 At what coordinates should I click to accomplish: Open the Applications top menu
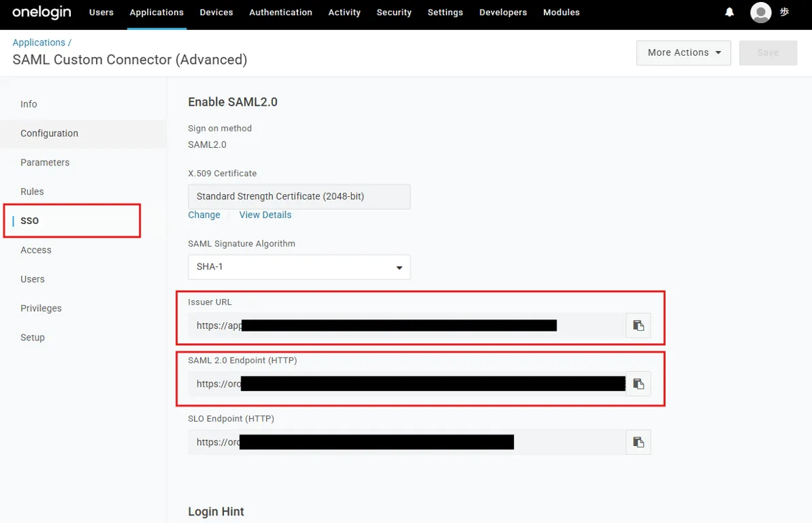157,12
